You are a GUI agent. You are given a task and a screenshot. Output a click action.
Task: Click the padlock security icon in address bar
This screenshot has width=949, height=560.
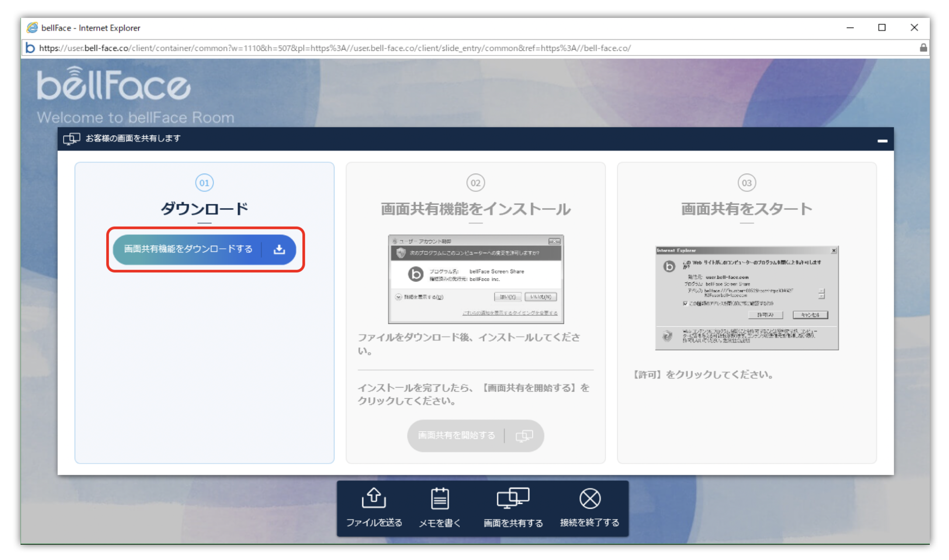point(923,48)
